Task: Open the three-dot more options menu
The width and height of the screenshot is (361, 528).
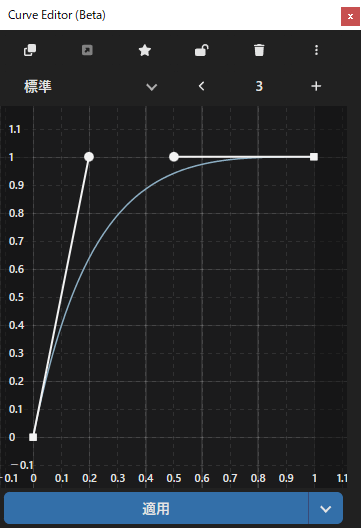Action: 316,50
